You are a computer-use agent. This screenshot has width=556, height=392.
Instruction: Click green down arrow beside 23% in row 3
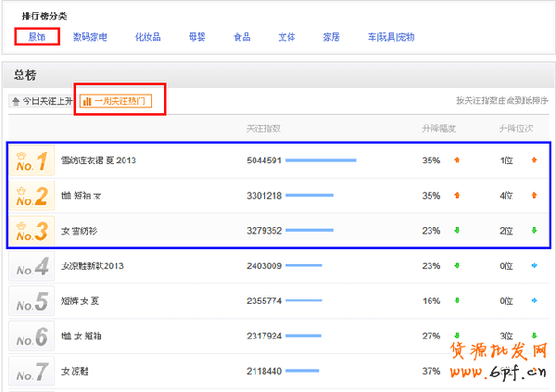pos(457,231)
